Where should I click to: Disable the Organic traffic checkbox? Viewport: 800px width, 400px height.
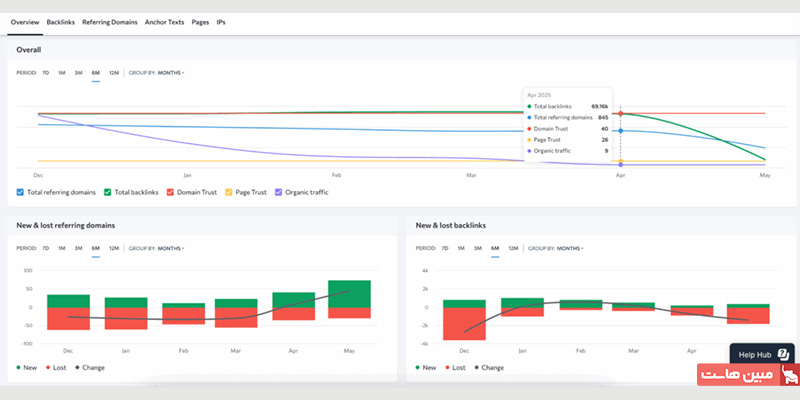tap(278, 191)
